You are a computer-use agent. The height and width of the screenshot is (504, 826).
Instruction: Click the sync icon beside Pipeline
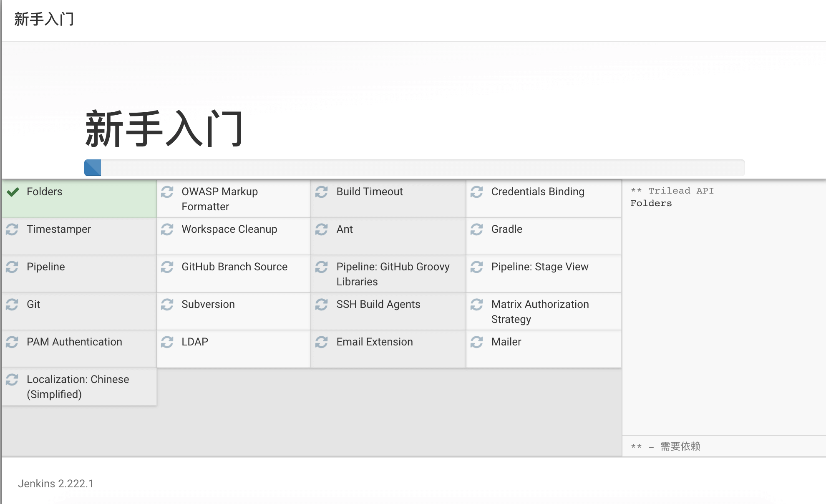click(x=12, y=267)
